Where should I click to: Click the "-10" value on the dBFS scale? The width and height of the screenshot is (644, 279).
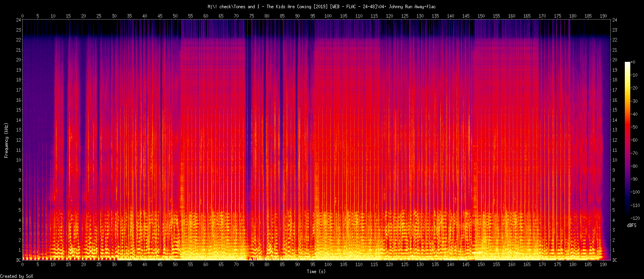pos(634,75)
